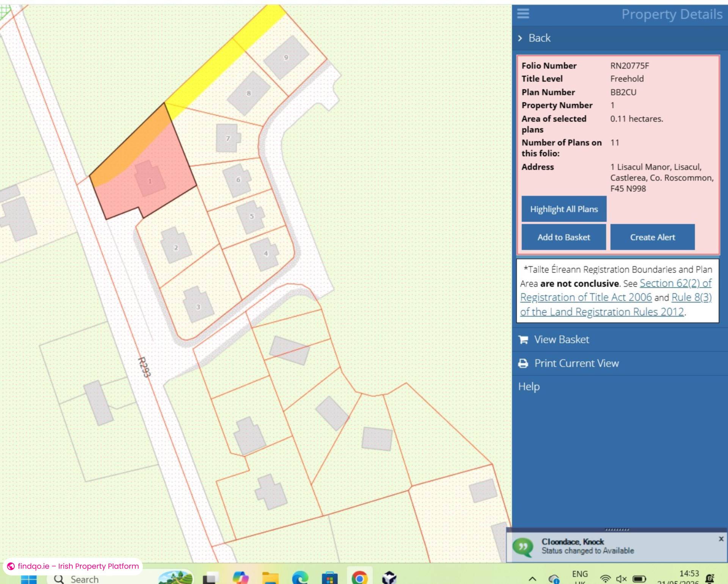
Task: Select house plot number 6 on map
Action: pos(238,180)
